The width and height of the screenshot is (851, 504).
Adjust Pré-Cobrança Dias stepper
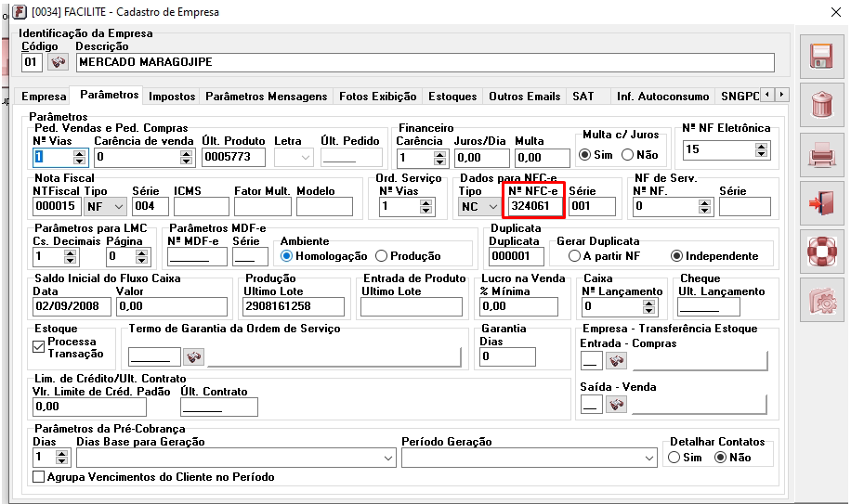[x=62, y=458]
